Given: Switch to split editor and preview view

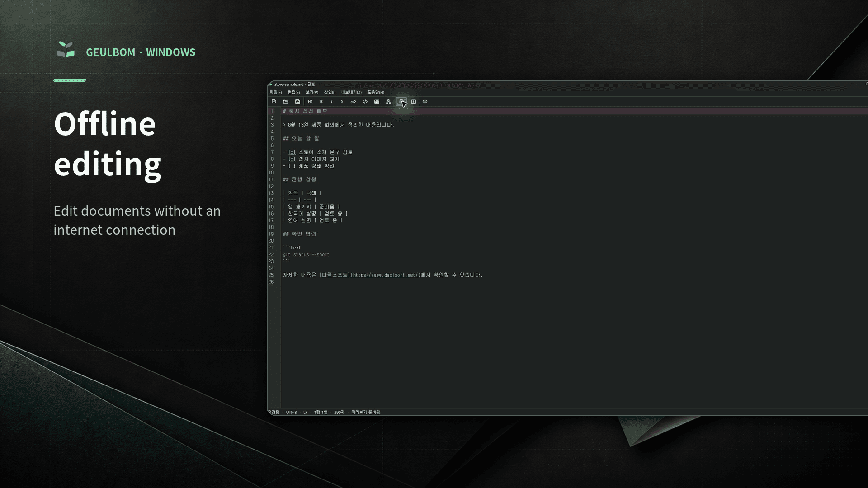Looking at the screenshot, I should (414, 102).
